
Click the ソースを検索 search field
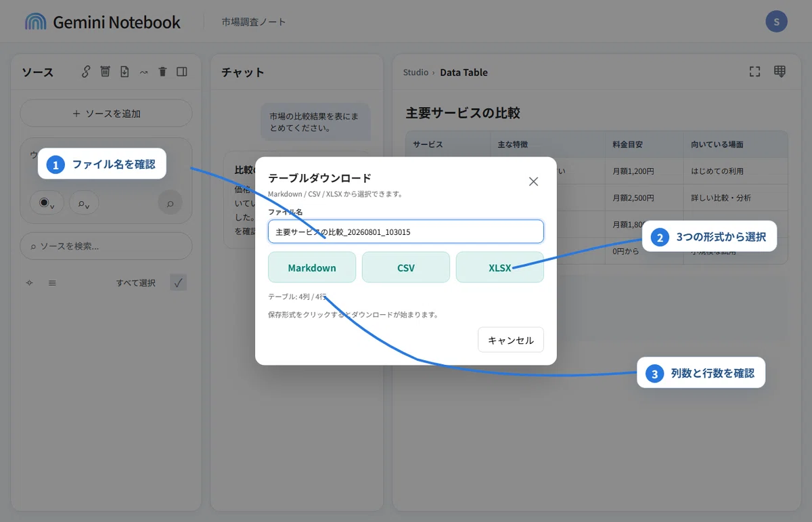[106, 246]
